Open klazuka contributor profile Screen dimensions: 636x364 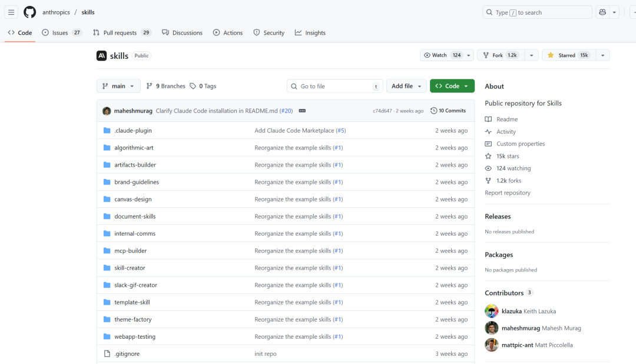click(512, 311)
